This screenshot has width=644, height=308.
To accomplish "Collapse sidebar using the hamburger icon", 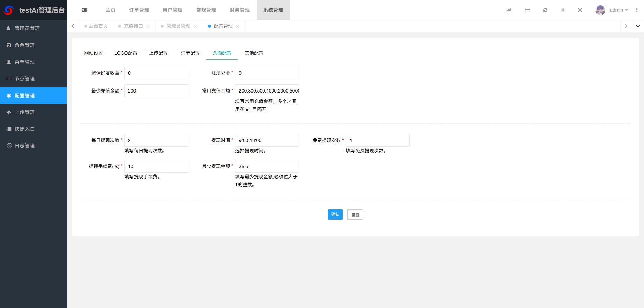I will pos(84,10).
